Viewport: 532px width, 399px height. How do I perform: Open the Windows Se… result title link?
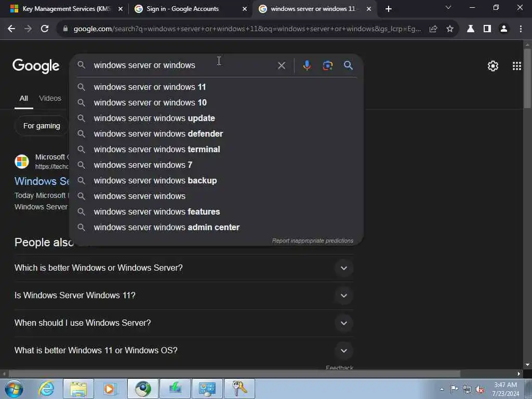click(42, 181)
